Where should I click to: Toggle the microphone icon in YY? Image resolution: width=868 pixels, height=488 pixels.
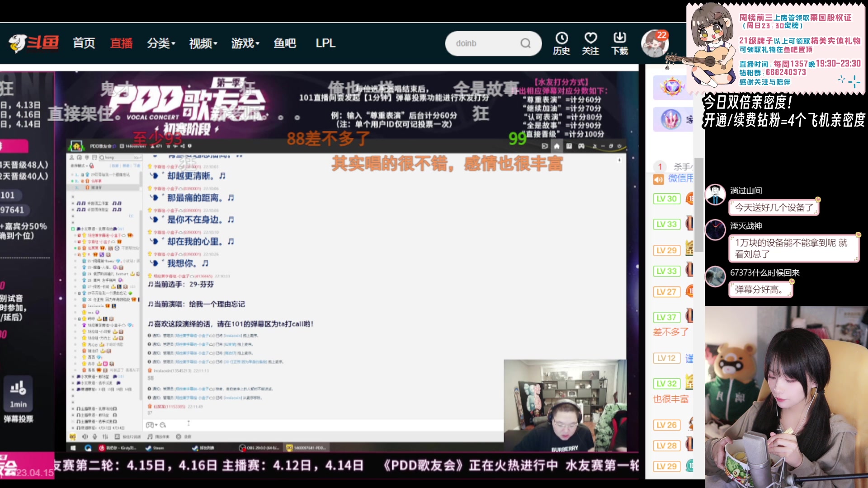(x=95, y=436)
